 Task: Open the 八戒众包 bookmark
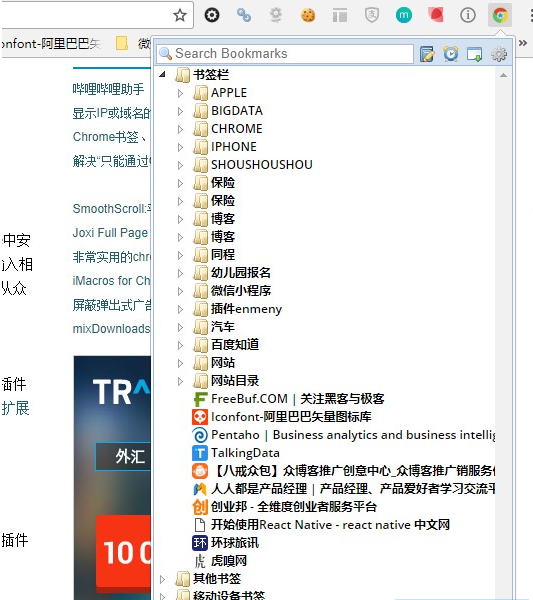pos(344,471)
